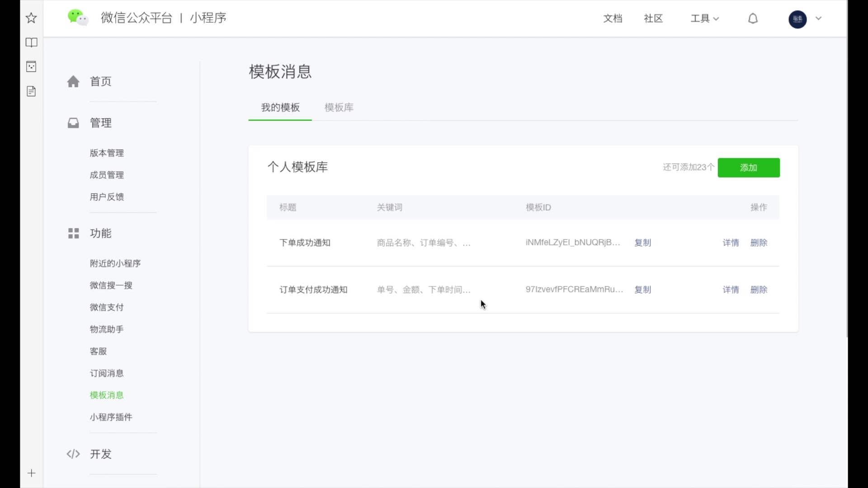Open 客服 in sidebar
The height and width of the screenshot is (488, 868).
98,351
